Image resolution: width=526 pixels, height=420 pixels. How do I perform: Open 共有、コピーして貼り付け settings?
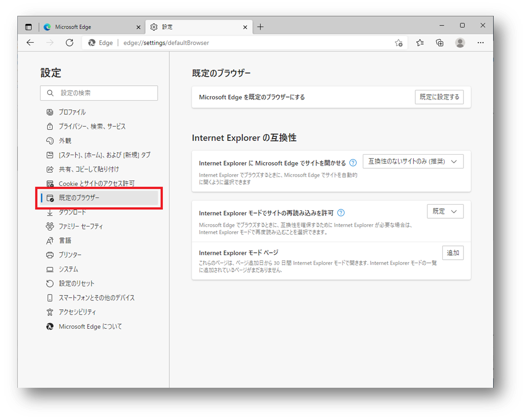tap(99, 169)
